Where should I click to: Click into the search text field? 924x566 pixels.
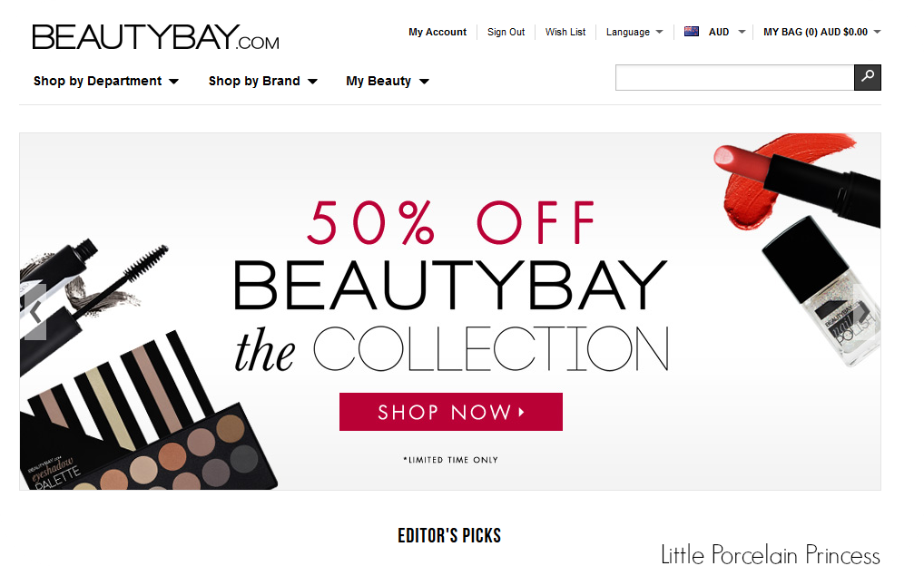(735, 78)
